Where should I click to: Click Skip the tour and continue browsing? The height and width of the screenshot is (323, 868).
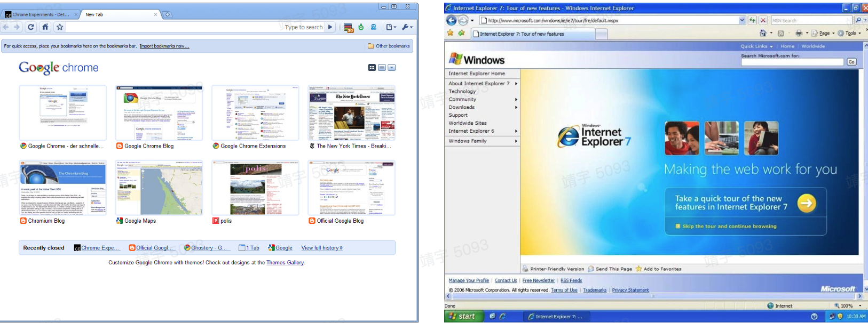tap(729, 227)
